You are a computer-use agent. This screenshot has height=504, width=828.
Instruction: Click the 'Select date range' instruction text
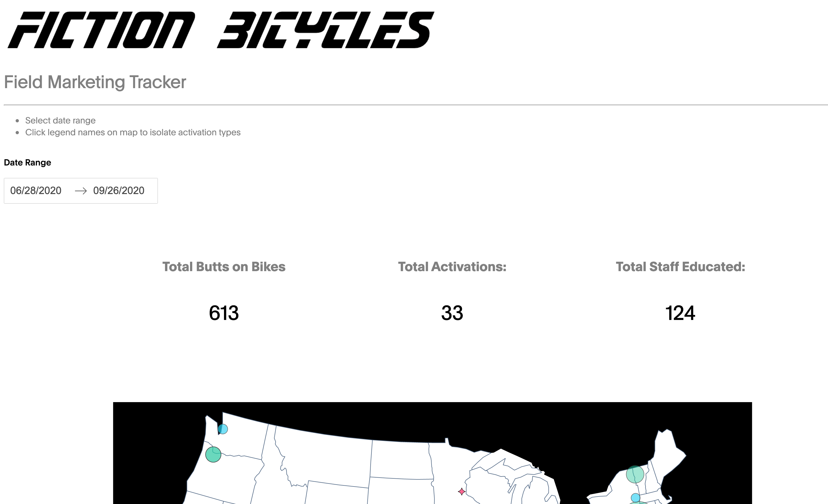click(x=60, y=120)
